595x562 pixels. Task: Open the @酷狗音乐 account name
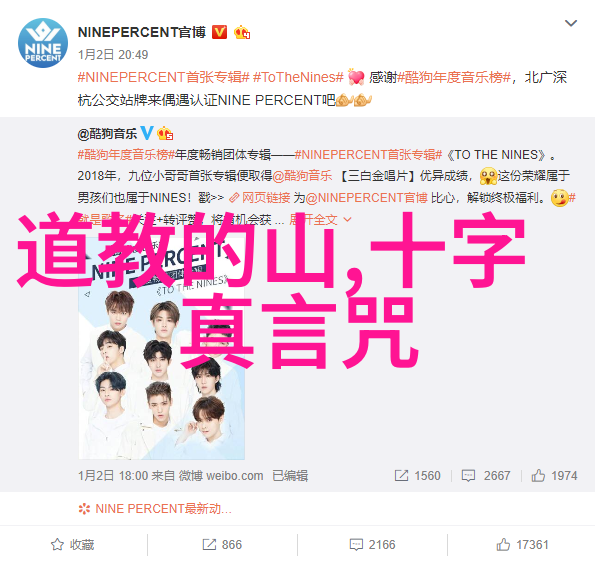107,134
